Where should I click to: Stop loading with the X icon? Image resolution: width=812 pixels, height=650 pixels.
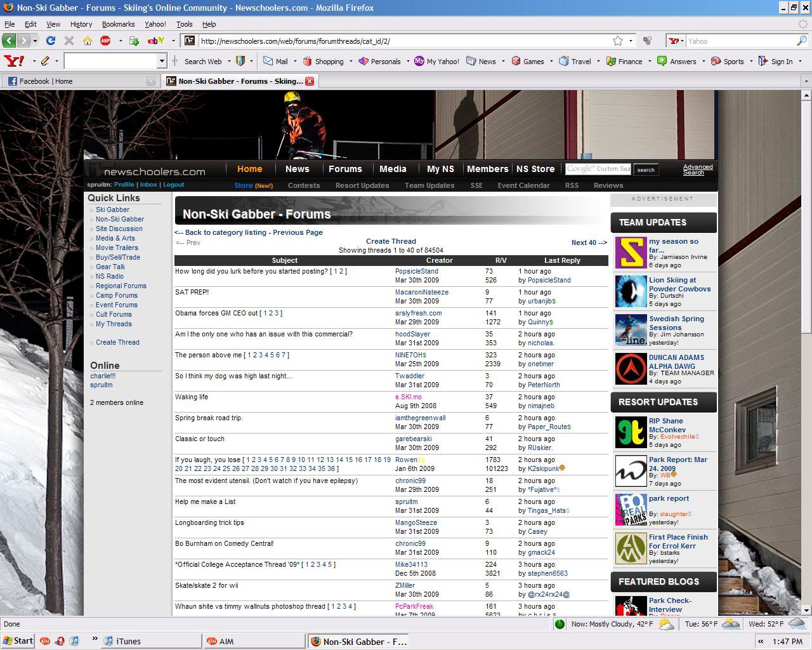69,41
